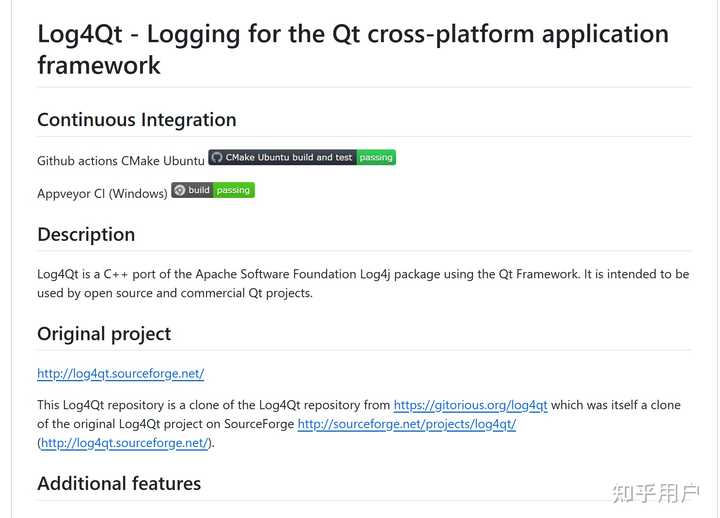Click the green passing label on CMake badge
This screenshot has height=518, width=720.
(376, 158)
